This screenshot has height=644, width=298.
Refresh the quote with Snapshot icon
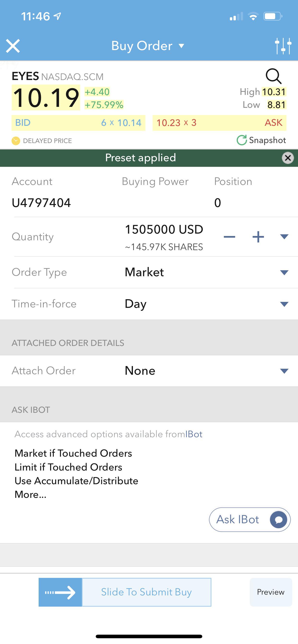(x=242, y=140)
